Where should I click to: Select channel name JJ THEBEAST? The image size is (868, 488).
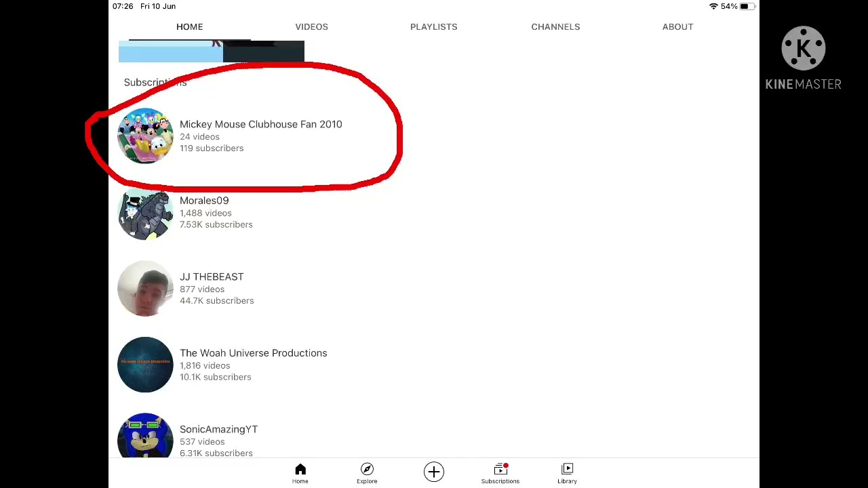coord(212,277)
